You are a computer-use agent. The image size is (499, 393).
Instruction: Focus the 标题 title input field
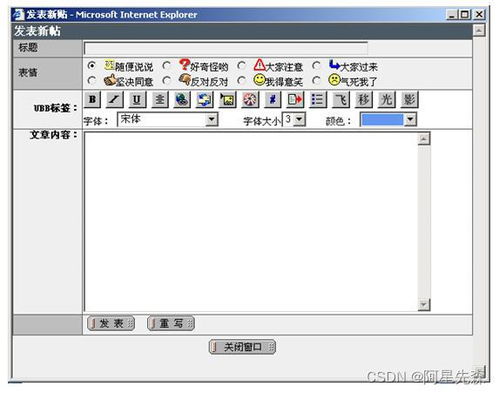tap(226, 48)
